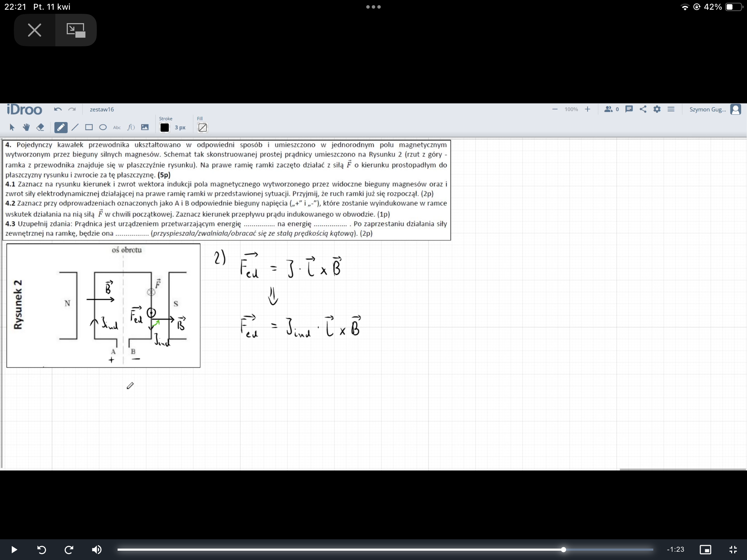Mute the video volume speaker

pyautogui.click(x=96, y=550)
